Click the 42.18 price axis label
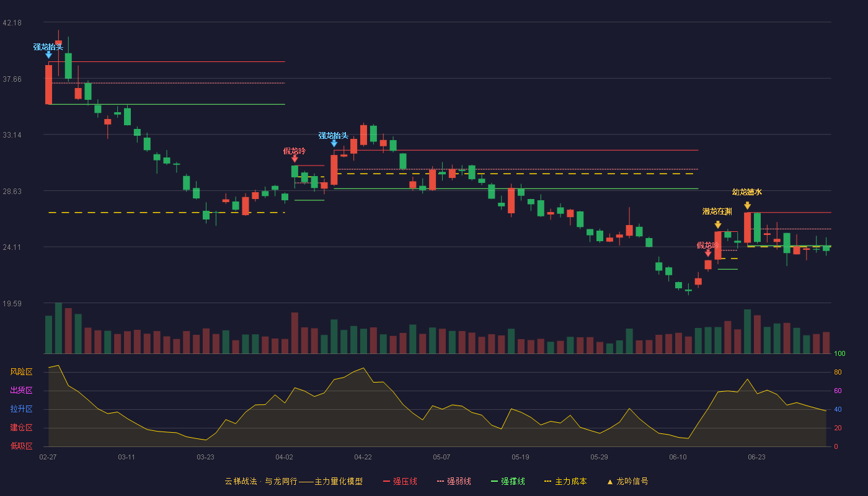The width and height of the screenshot is (868, 496). click(12, 23)
